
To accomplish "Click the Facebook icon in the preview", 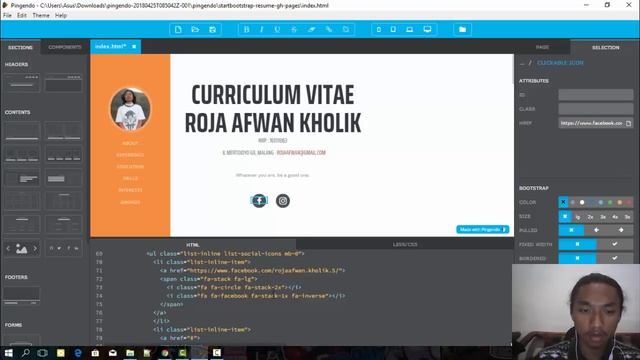I will [x=259, y=200].
